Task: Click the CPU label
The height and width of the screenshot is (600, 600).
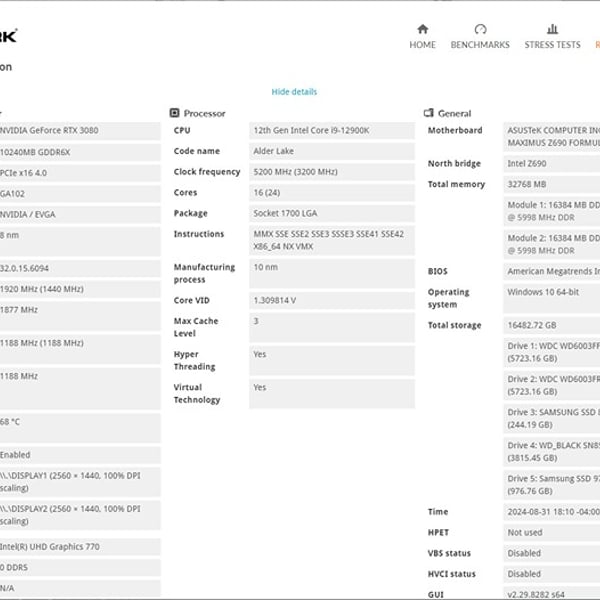Action: point(182,130)
